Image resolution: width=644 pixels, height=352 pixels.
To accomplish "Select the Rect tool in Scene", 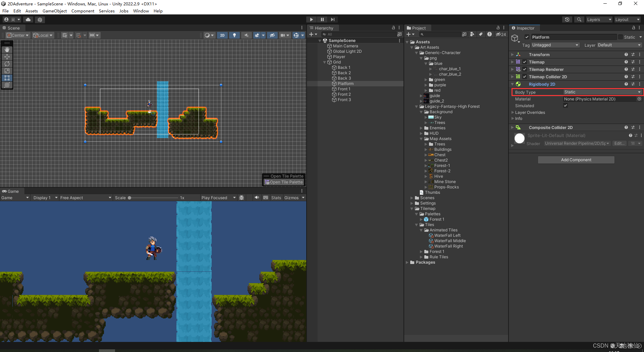I will [x=7, y=78].
